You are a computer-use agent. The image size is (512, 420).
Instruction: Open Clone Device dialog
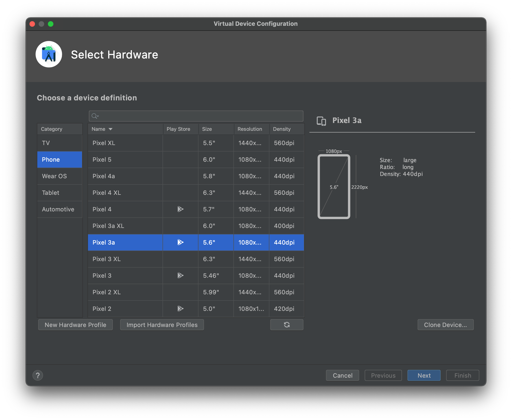click(445, 325)
